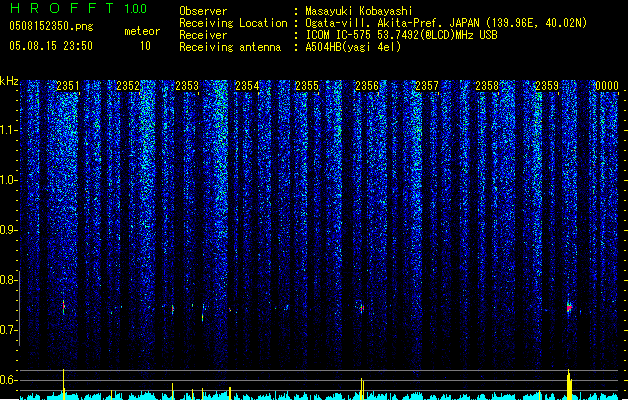This screenshot has height=400, width=629.
Task: Click the 2357 time marker
Action: [427, 86]
